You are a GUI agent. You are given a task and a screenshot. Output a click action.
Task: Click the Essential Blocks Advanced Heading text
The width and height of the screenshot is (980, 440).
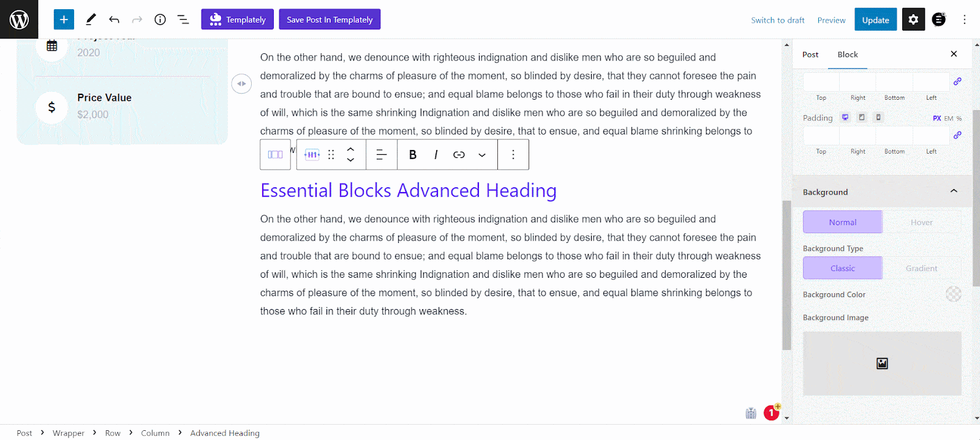pyautogui.click(x=409, y=190)
